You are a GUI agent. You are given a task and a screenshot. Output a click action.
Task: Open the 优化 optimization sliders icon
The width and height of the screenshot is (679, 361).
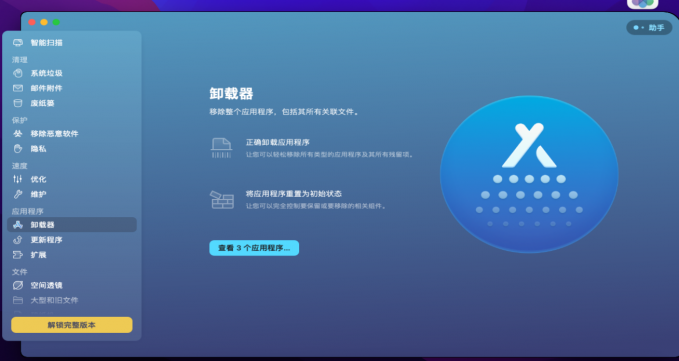pos(18,179)
